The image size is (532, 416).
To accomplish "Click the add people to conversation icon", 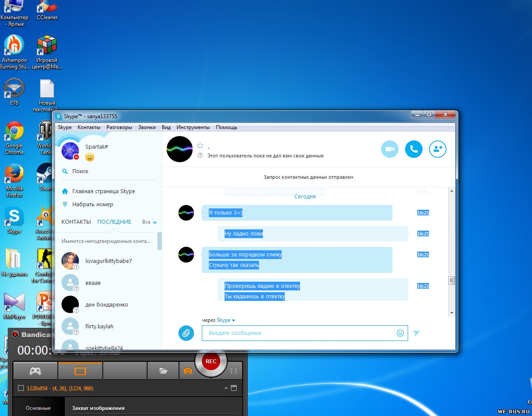I will click(438, 149).
